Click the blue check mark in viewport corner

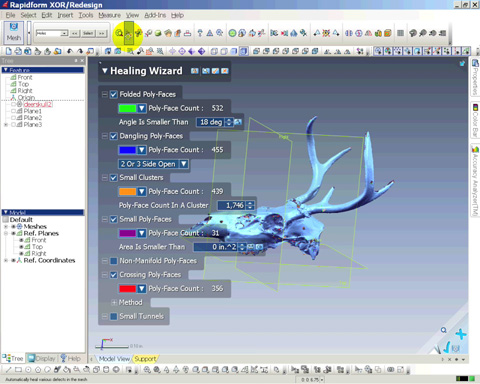[x=446, y=347]
